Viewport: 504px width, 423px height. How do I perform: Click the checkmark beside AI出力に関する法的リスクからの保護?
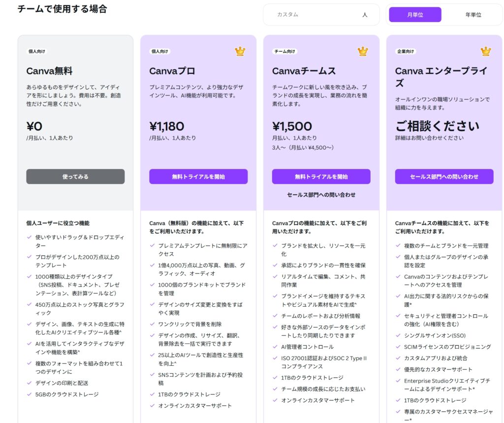(x=398, y=296)
